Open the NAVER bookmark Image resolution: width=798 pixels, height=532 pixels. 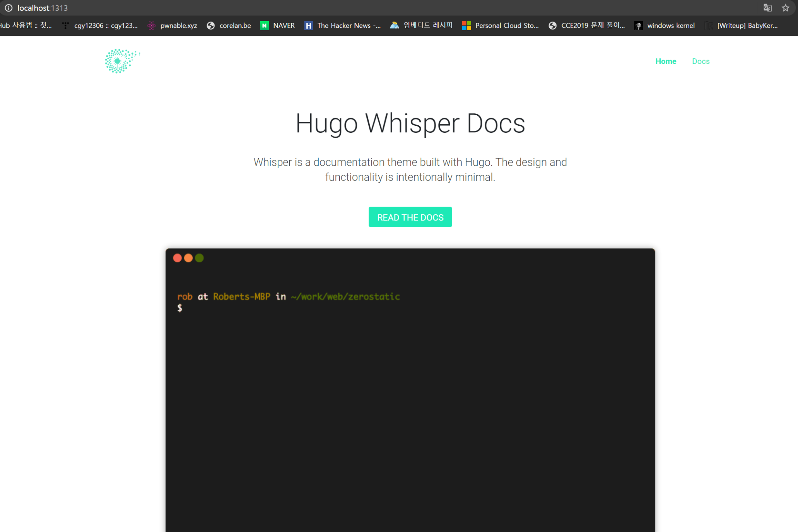coord(277,26)
